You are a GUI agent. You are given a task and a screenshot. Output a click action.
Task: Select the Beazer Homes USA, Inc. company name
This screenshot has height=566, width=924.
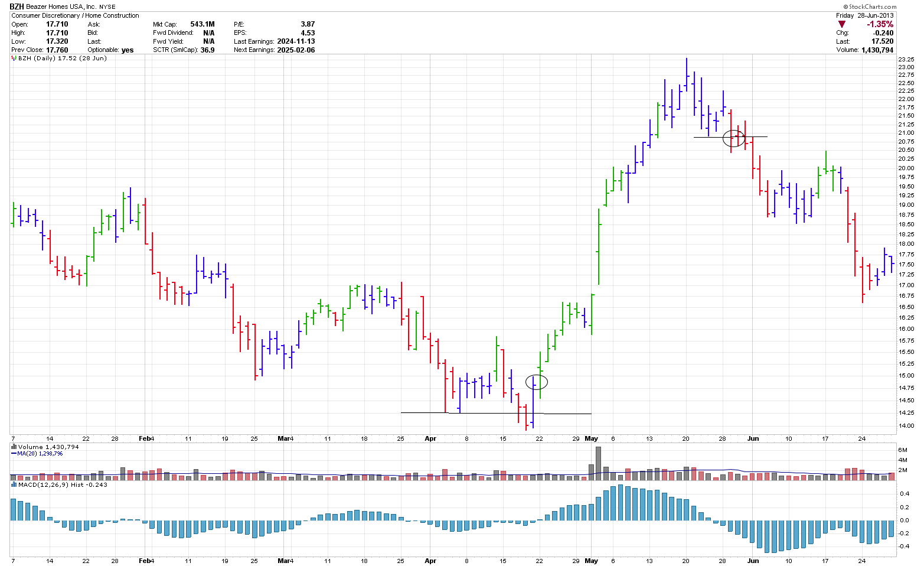(61, 7)
